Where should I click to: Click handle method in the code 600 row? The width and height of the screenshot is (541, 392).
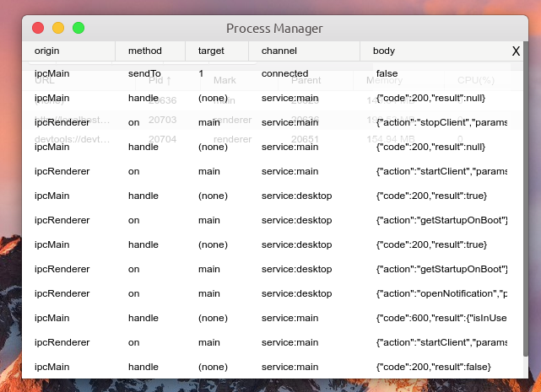click(x=143, y=319)
